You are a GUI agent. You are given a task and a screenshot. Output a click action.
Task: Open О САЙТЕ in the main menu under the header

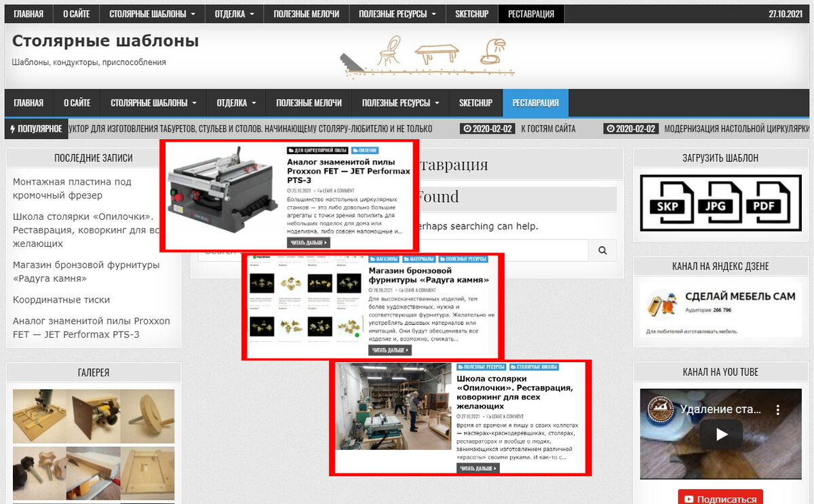pos(77,102)
